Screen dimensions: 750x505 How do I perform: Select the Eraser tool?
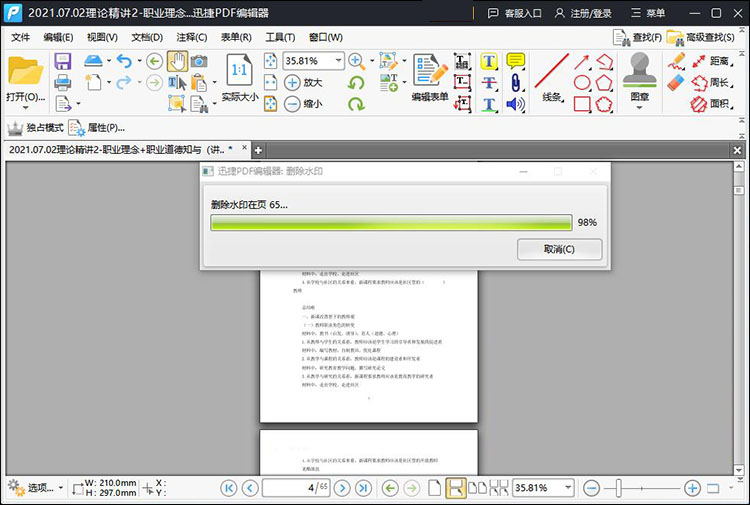[676, 82]
